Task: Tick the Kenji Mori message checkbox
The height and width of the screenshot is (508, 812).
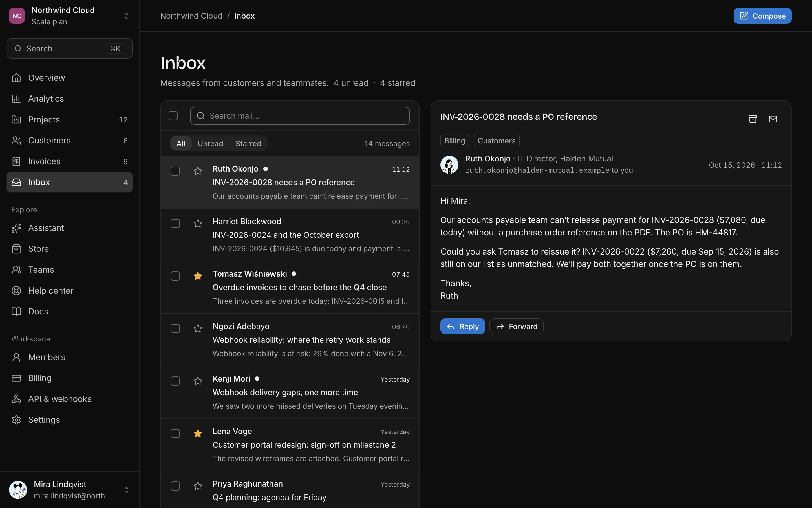Action: coord(175,381)
